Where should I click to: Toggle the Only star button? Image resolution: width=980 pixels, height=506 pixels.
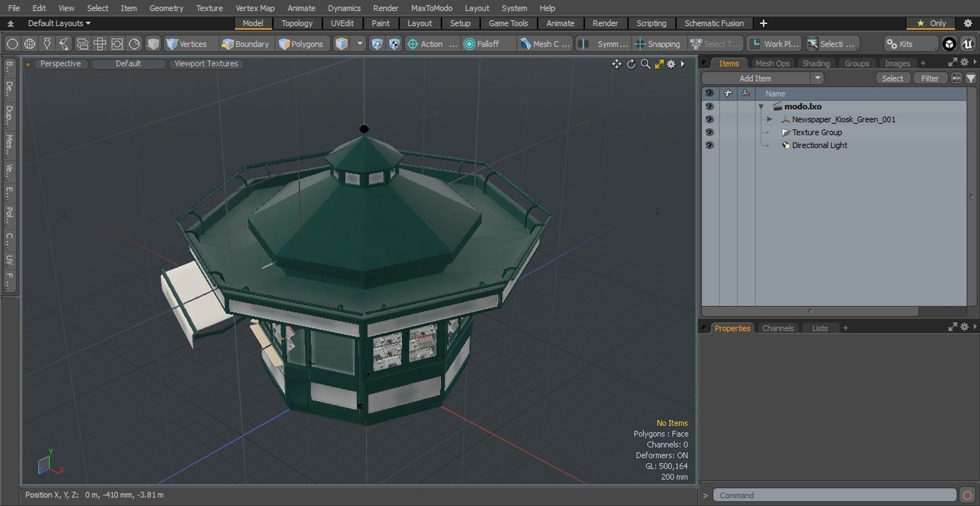pos(932,23)
